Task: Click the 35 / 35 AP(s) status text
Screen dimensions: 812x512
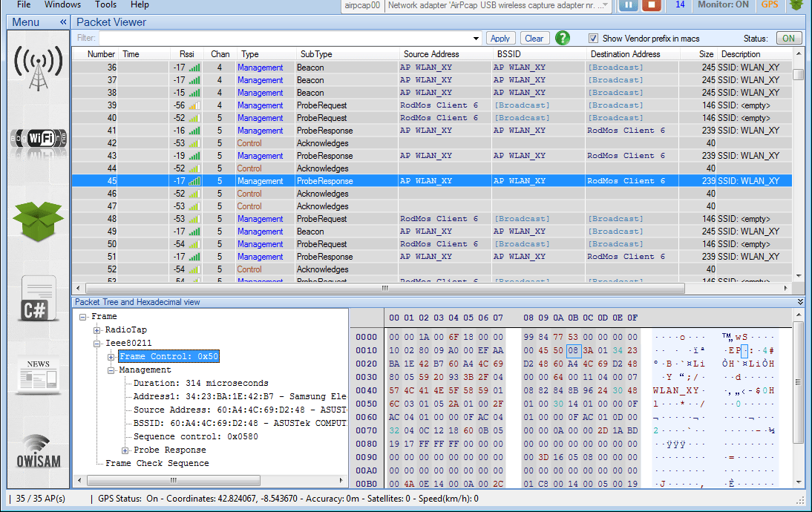Action: [x=40, y=499]
